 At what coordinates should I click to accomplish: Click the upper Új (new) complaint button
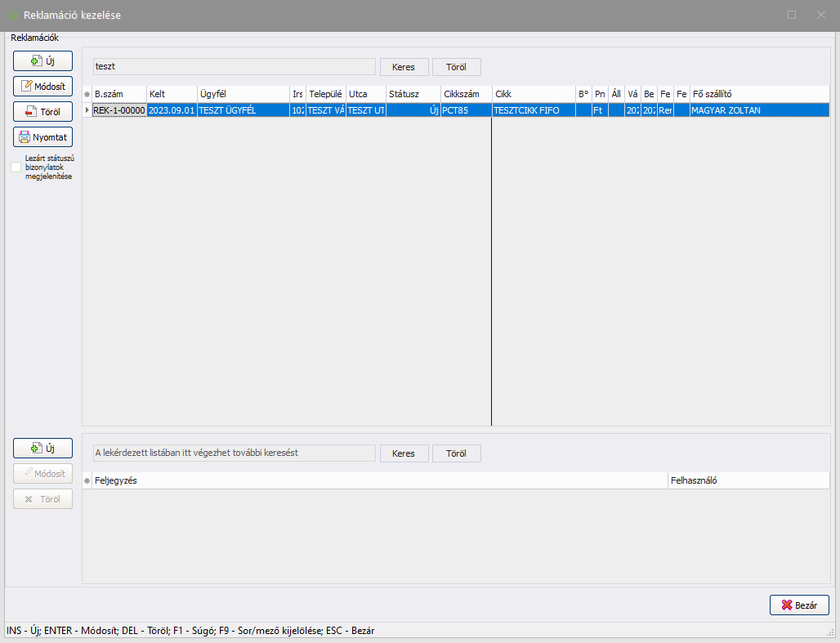point(42,60)
